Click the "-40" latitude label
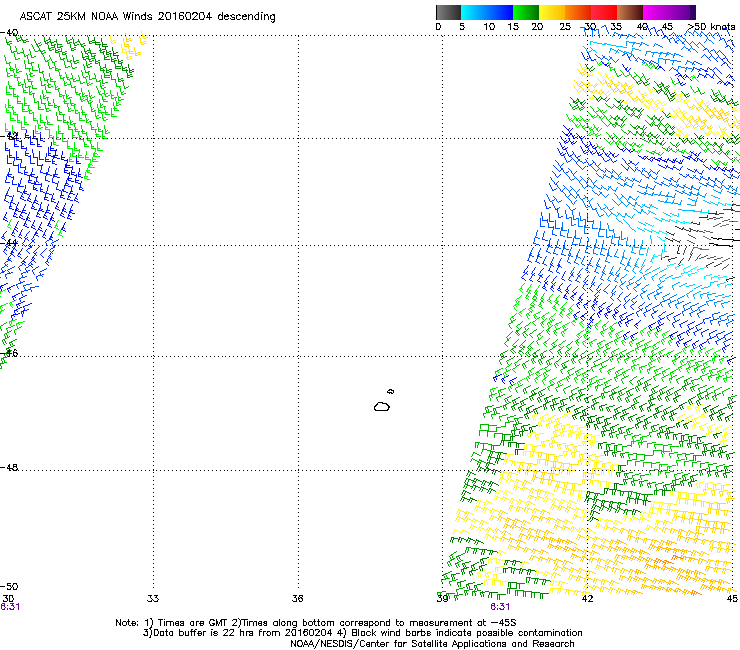 (9, 33)
